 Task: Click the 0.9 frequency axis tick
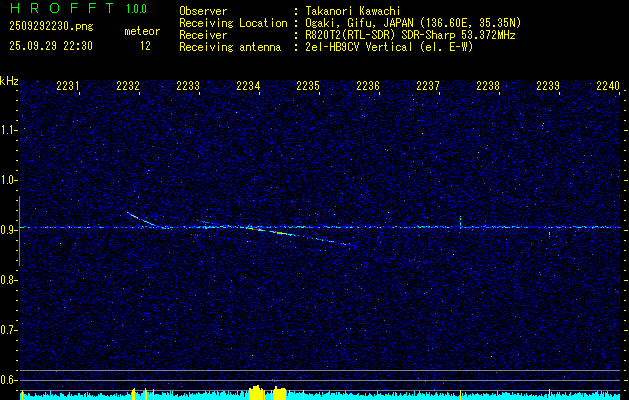(x=9, y=230)
